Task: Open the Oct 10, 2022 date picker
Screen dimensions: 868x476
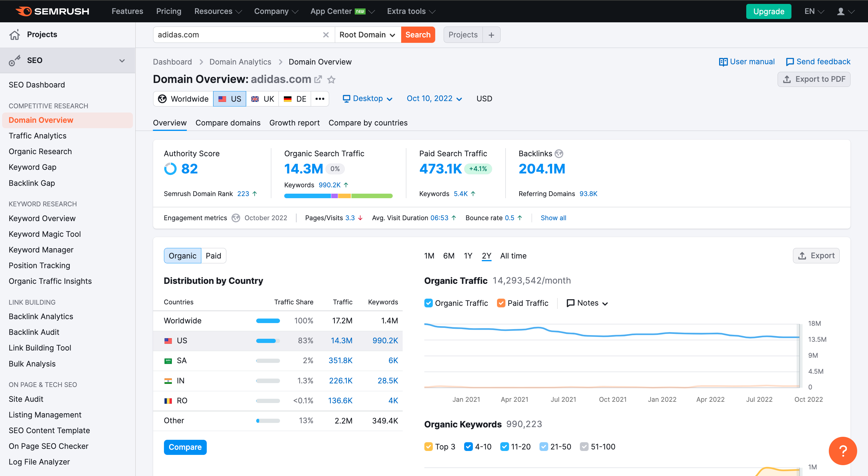Action: tap(434, 99)
